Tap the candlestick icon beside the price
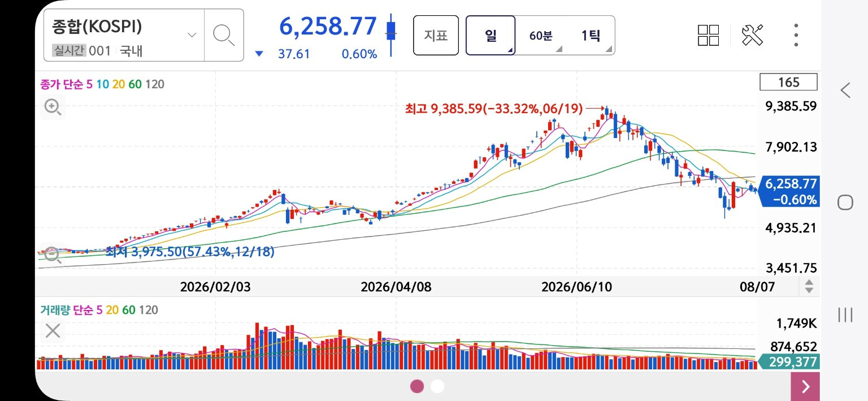 (390, 35)
